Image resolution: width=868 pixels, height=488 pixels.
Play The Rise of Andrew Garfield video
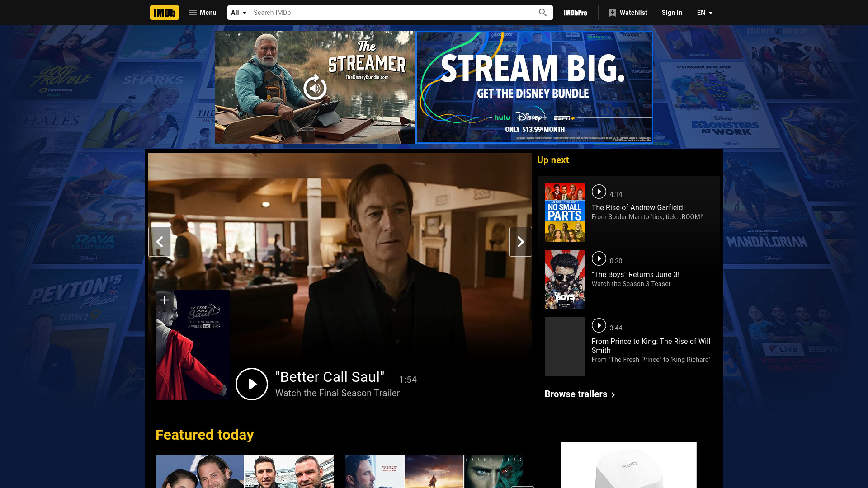point(599,192)
